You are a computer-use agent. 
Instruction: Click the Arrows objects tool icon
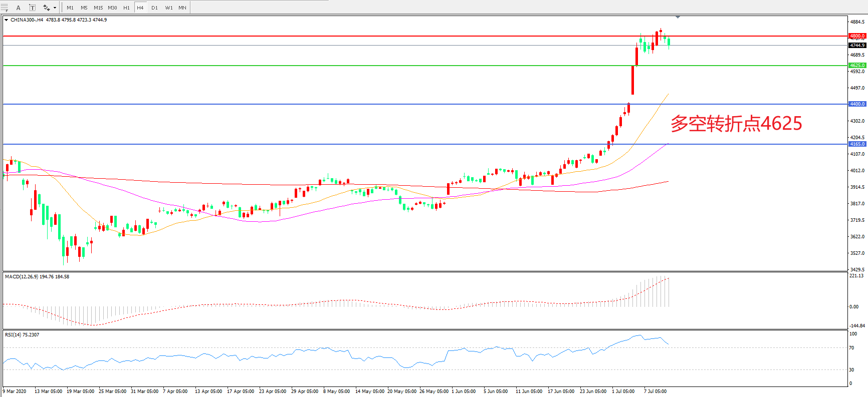46,8
